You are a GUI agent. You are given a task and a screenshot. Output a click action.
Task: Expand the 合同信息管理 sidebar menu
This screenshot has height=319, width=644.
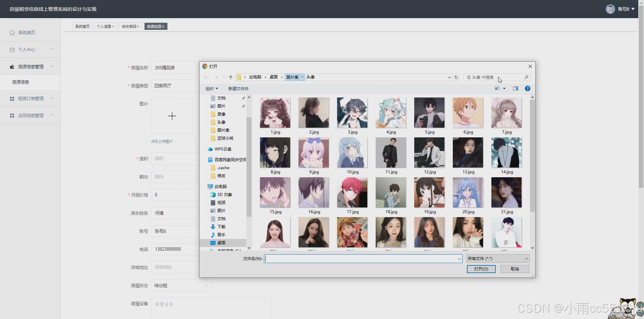click(30, 116)
